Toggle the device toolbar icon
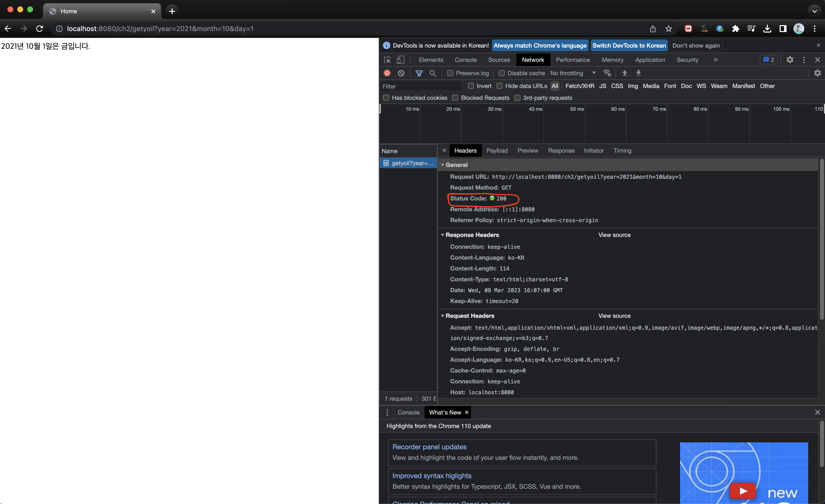This screenshot has height=504, width=825. coord(400,60)
